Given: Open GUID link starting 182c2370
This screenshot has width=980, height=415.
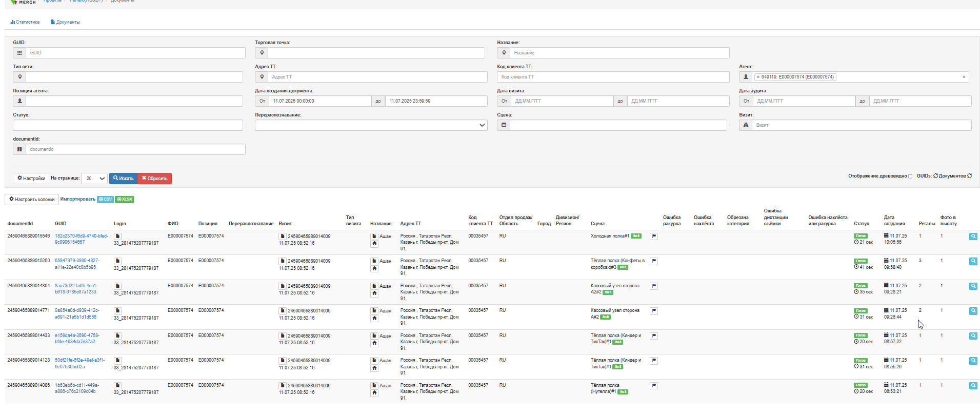Looking at the screenshot, I should (x=82, y=239).
